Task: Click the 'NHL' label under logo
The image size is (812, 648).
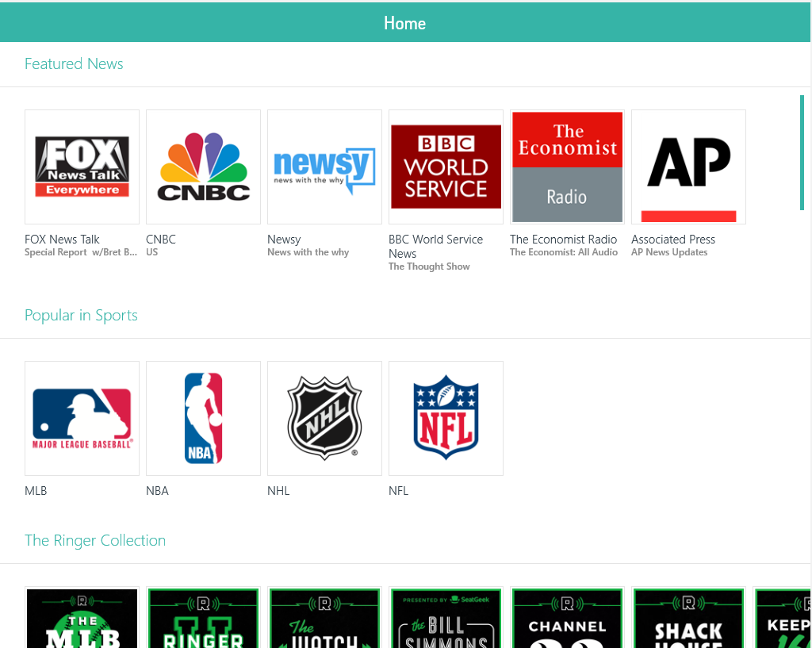Action: [x=278, y=491]
